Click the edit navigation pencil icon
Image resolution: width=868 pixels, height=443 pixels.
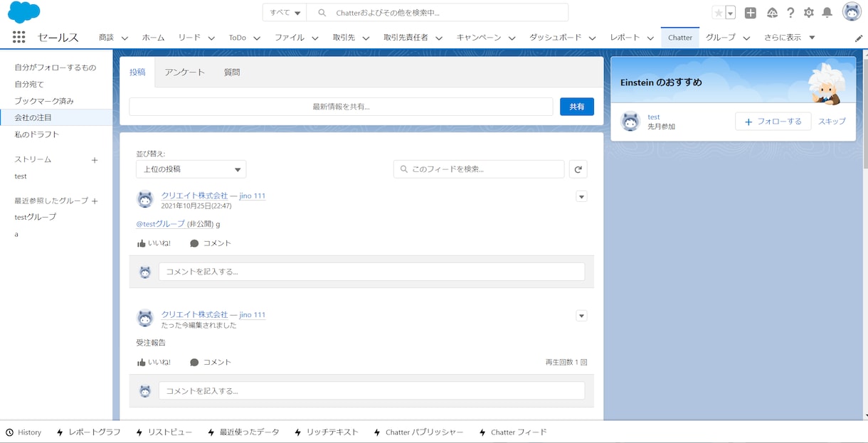pyautogui.click(x=859, y=38)
